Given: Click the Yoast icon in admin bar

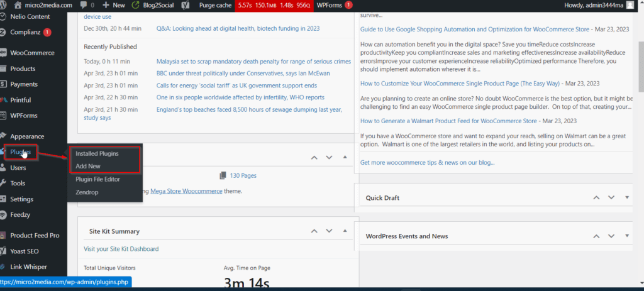Looking at the screenshot, I should [x=186, y=5].
